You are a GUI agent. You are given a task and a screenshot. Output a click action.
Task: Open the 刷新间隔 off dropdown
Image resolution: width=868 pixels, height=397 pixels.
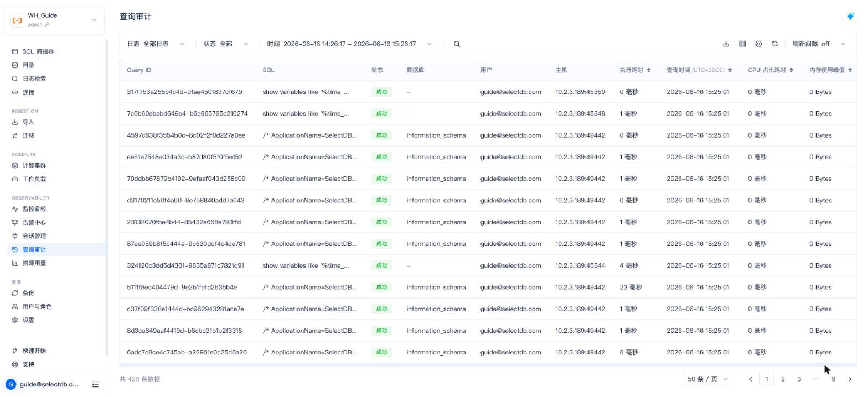[819, 44]
